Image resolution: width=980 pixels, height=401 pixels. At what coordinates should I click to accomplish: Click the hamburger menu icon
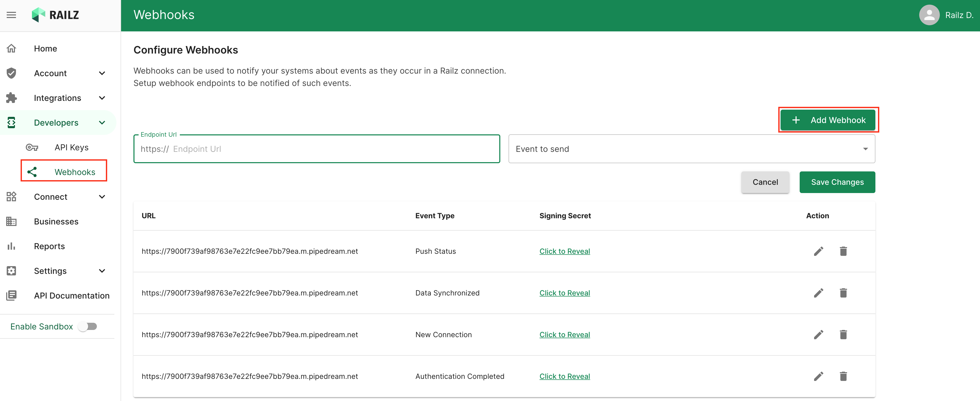pyautogui.click(x=11, y=15)
